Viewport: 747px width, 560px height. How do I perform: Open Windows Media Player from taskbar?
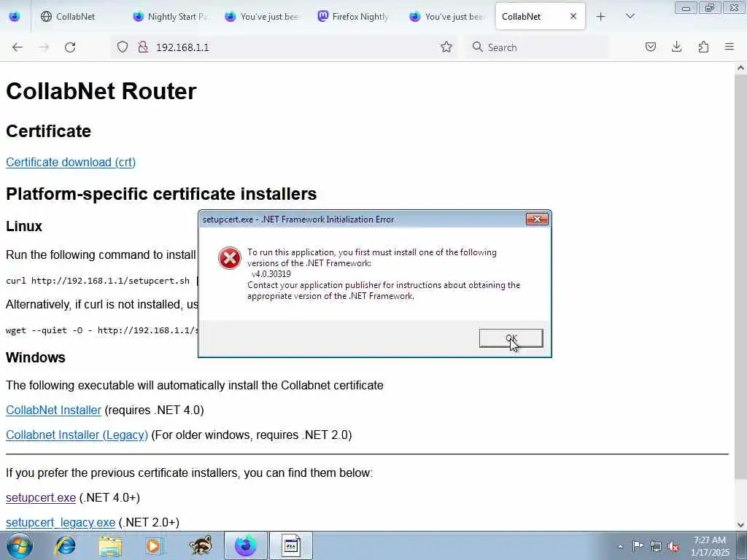pos(154,545)
